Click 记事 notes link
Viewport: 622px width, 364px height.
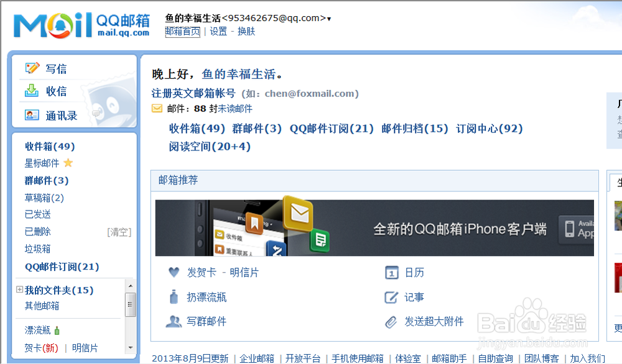[414, 298]
